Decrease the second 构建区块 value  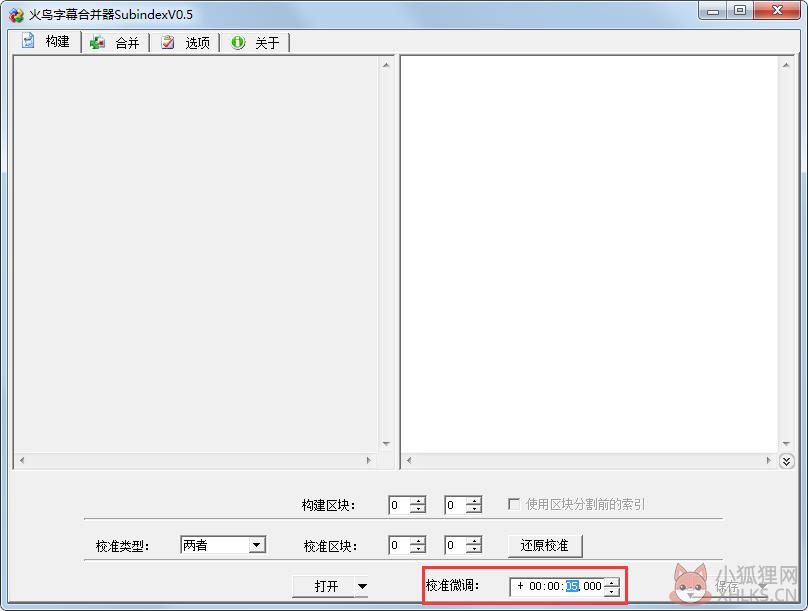(474, 509)
